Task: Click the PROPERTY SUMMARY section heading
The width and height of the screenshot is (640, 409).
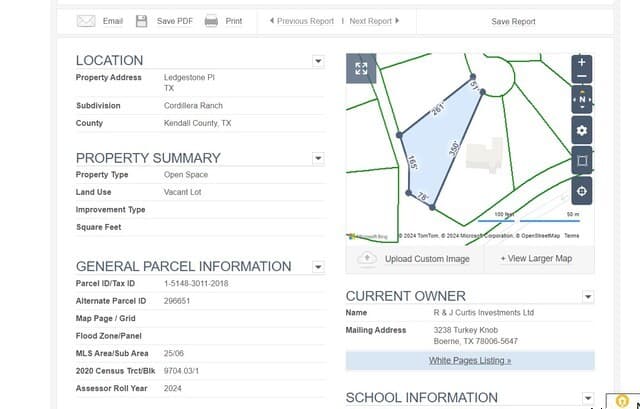Action: click(148, 158)
